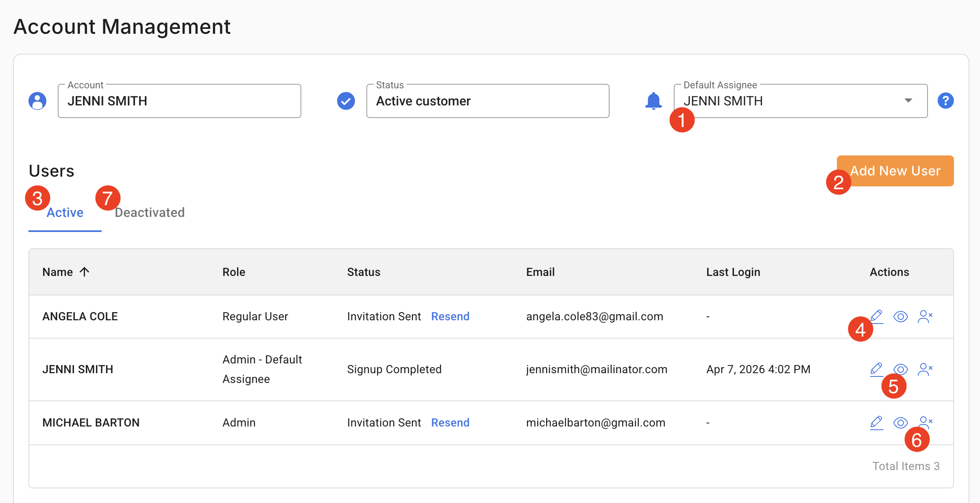Click the Account name field
980x503 pixels.
click(x=179, y=101)
